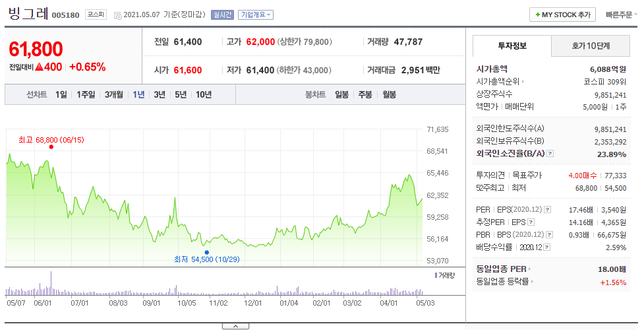Select the 3개월 line chart period
Screen dimensions: 644x330
114,94
